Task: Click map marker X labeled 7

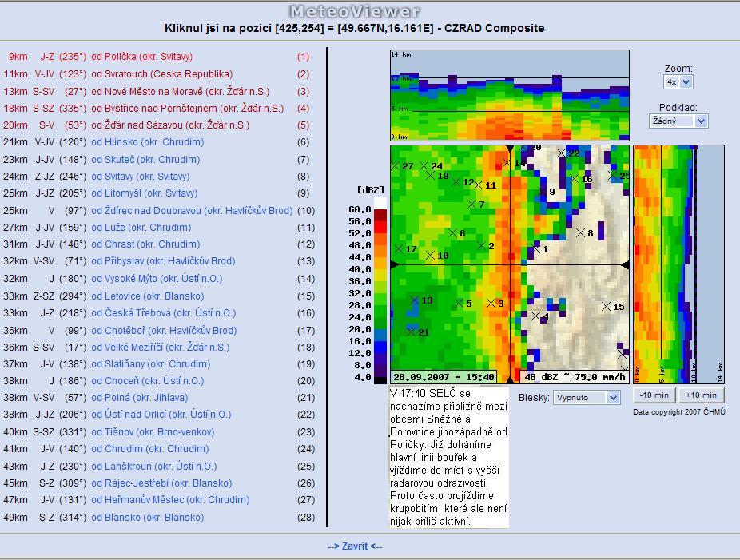Action: click(x=472, y=204)
